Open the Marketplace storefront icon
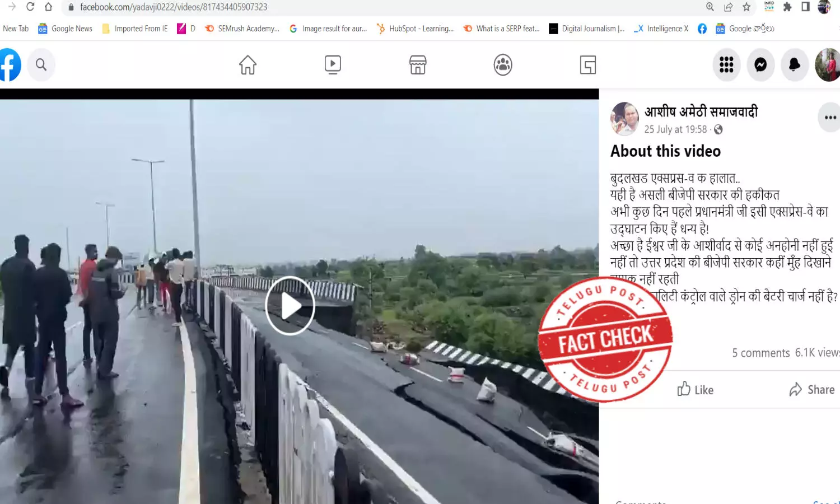This screenshot has height=504, width=840. pyautogui.click(x=418, y=65)
